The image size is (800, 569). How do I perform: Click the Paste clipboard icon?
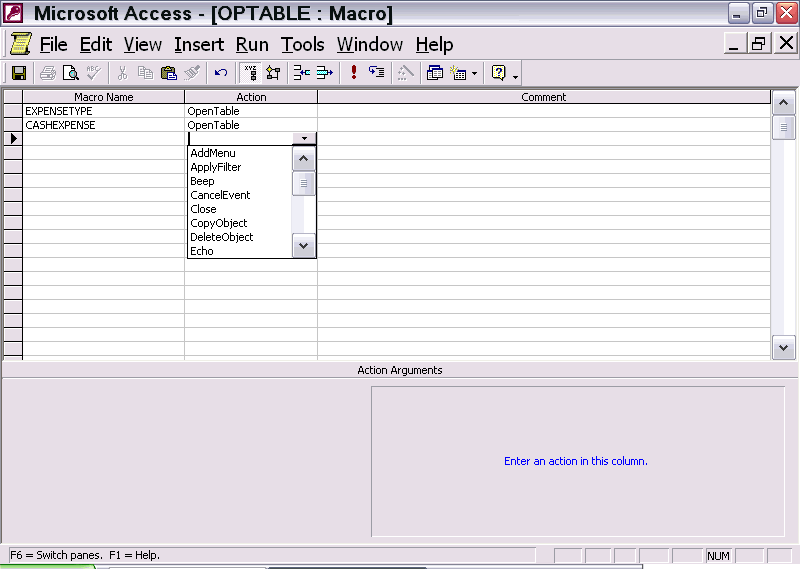169,73
